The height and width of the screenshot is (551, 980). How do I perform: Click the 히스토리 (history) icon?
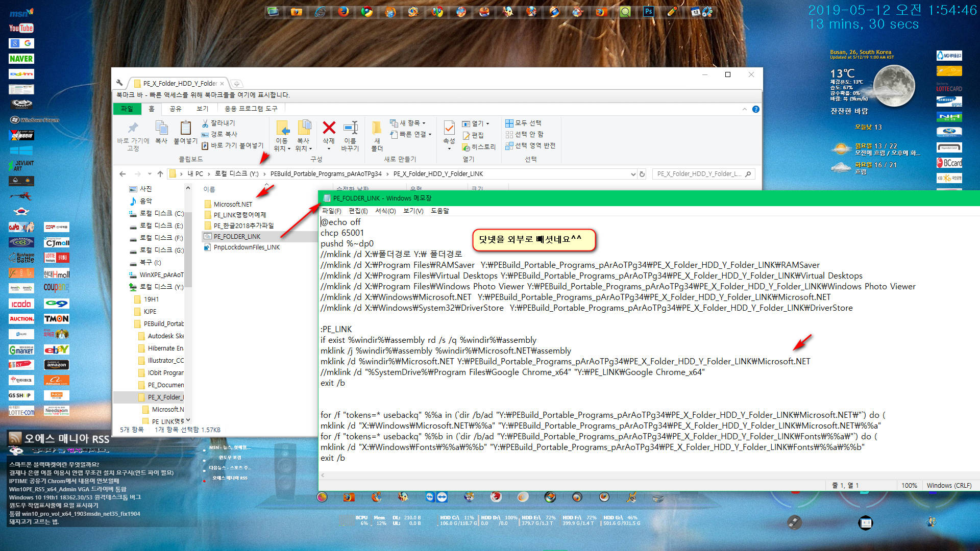click(x=466, y=147)
